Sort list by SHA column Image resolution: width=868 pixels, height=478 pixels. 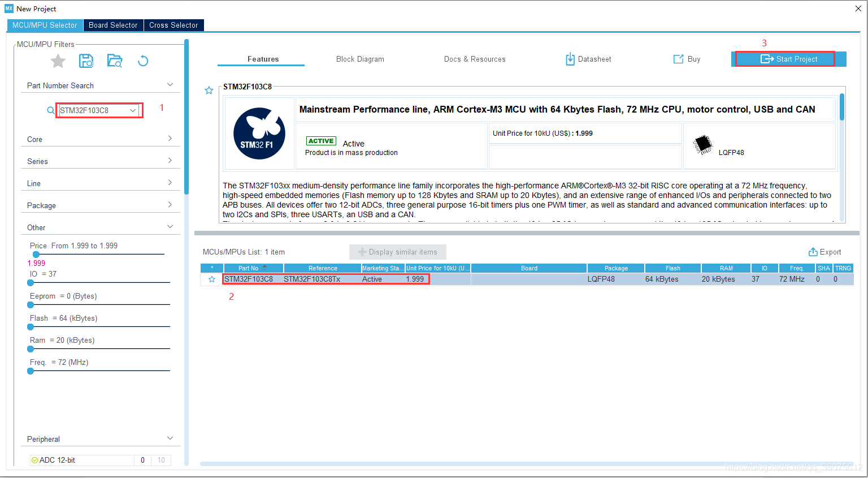point(824,268)
